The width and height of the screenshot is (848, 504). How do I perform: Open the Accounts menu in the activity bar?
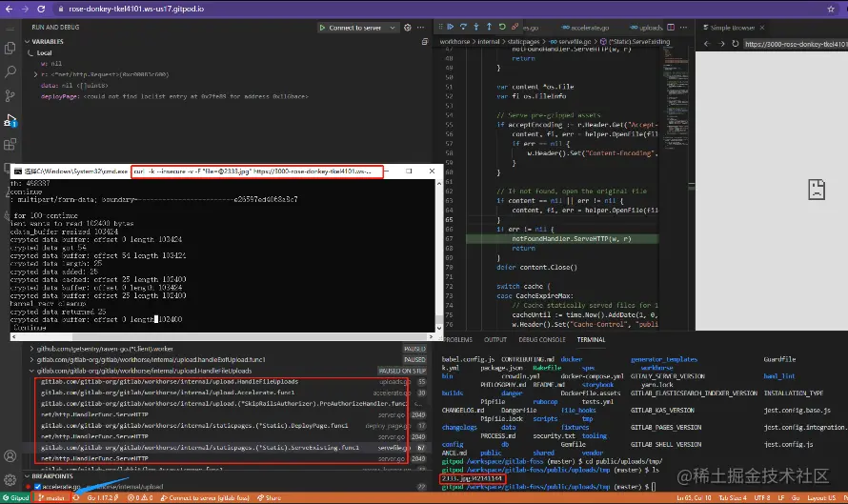coord(10,455)
